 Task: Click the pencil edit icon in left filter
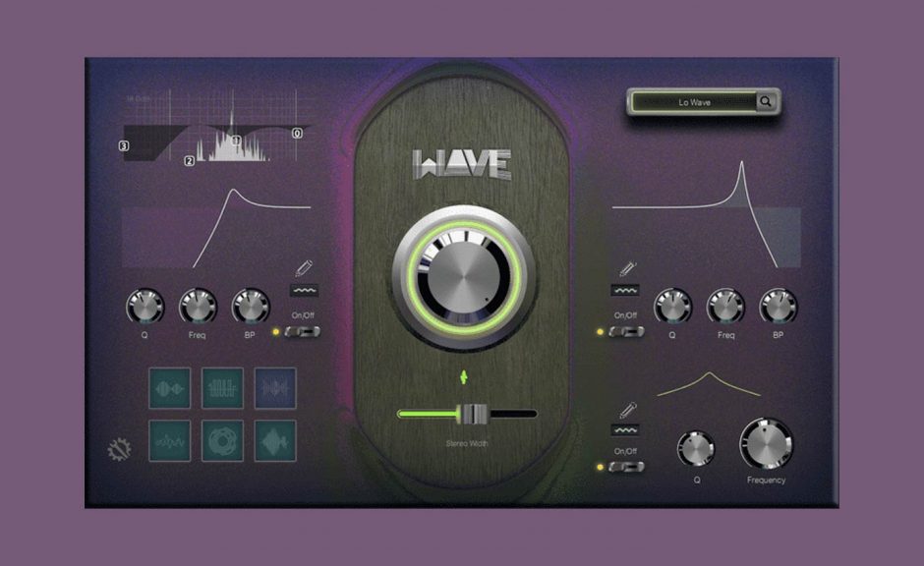(304, 268)
